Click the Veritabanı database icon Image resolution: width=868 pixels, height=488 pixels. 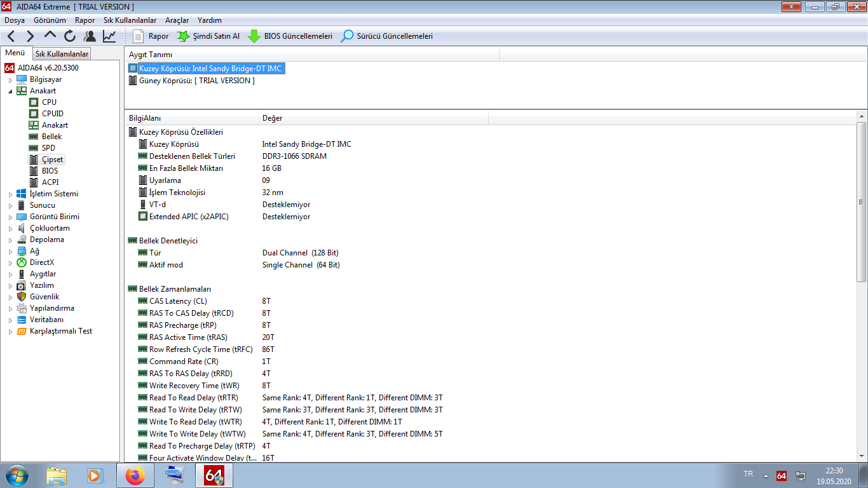[x=22, y=320]
